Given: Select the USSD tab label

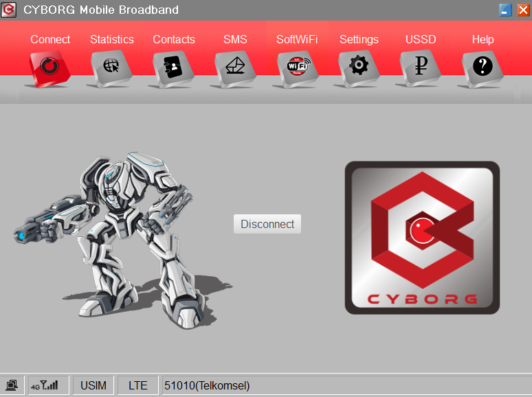Looking at the screenshot, I should point(421,39).
